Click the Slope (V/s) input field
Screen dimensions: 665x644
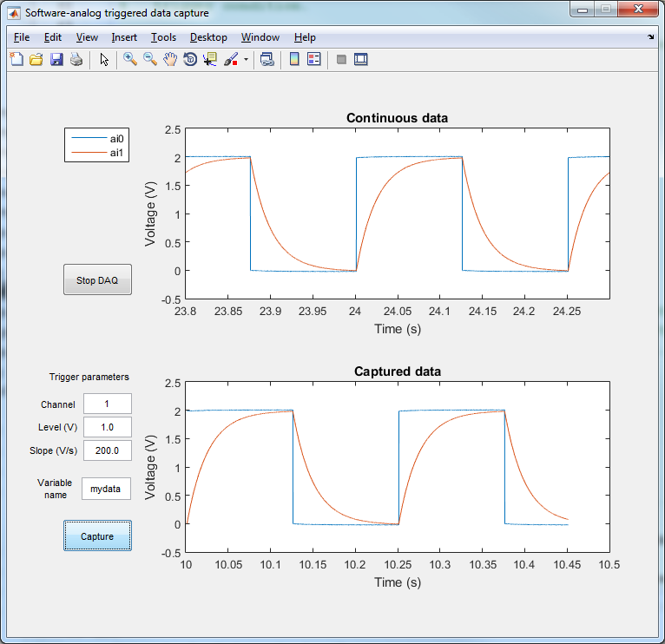107,450
